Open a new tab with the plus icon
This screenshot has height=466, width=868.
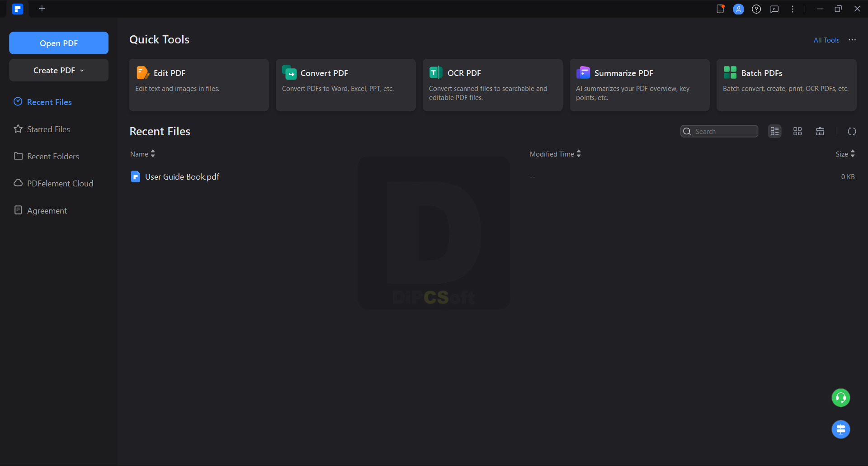(42, 9)
